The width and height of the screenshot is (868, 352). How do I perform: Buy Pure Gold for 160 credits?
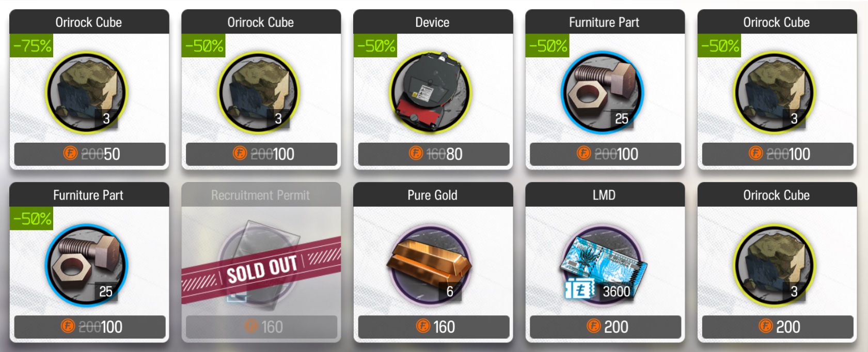[x=434, y=327]
